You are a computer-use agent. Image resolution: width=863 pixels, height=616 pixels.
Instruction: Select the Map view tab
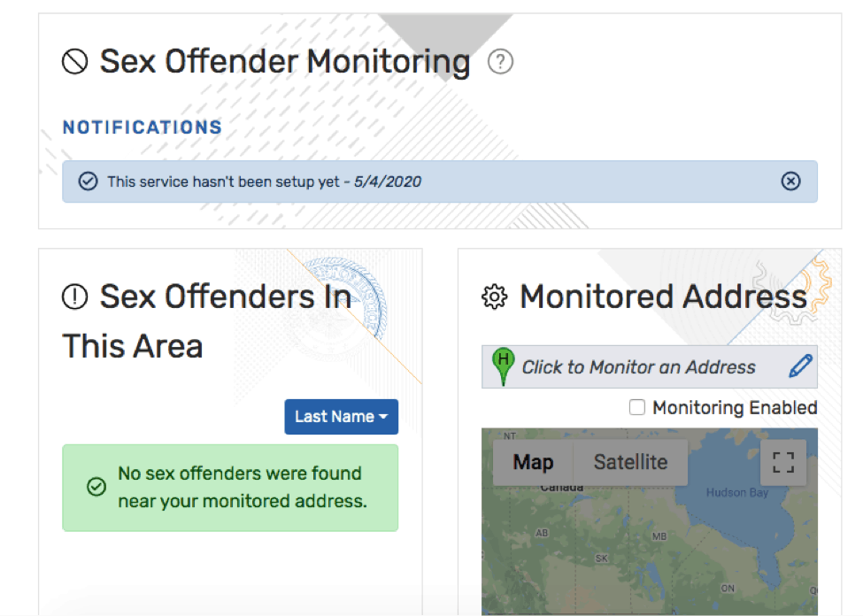tap(532, 461)
